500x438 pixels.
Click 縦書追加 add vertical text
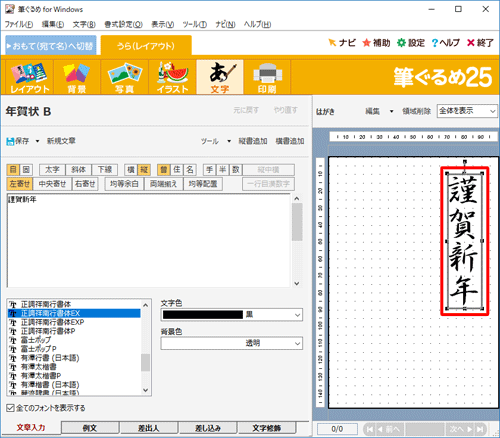pyautogui.click(x=253, y=141)
